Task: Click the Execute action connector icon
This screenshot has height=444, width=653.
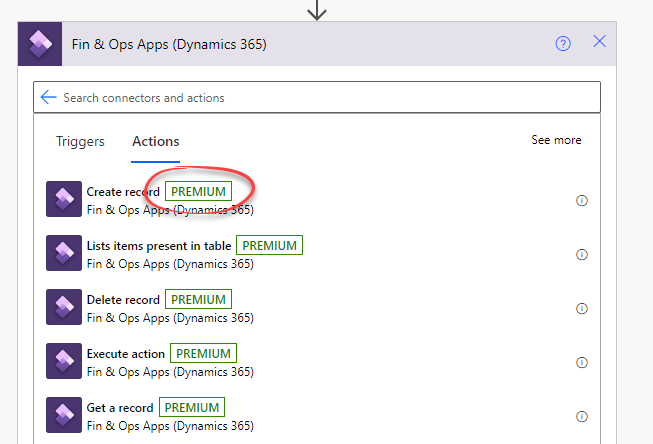Action: coord(64,361)
